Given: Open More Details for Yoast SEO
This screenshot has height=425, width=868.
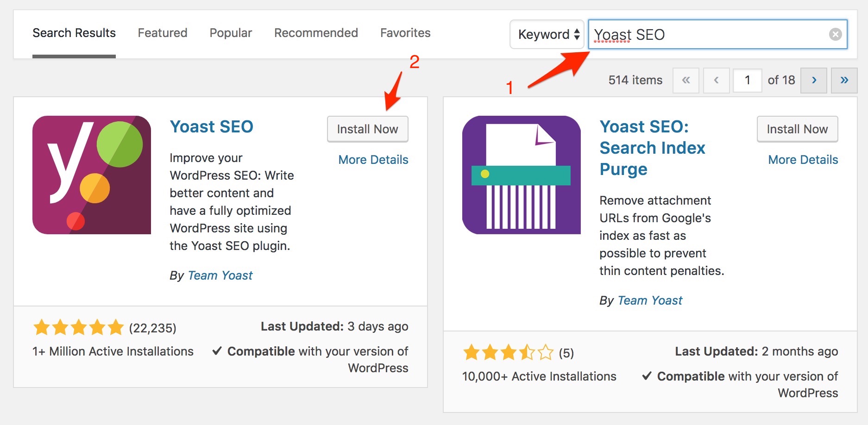Looking at the screenshot, I should click(372, 159).
